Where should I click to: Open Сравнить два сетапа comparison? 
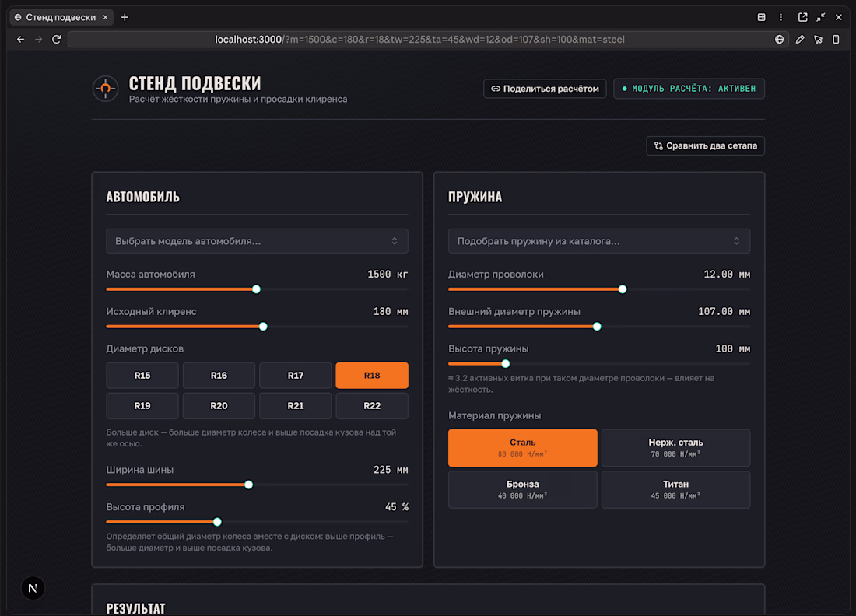(x=705, y=145)
